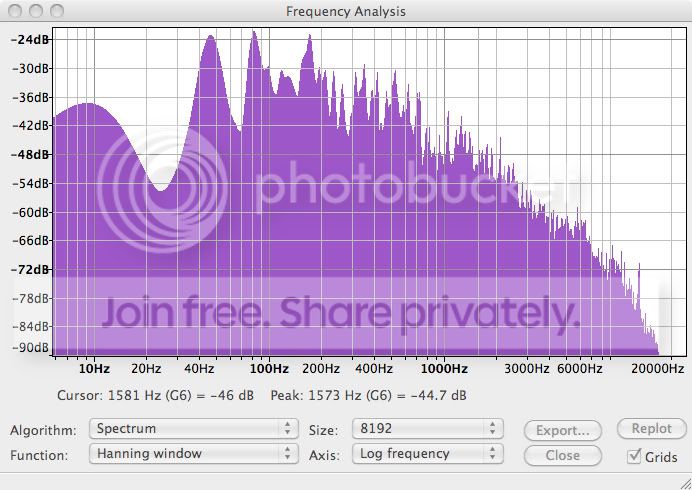The image size is (692, 490).
Task: Click the 20000Hz frequency axis label
Action: (x=658, y=369)
